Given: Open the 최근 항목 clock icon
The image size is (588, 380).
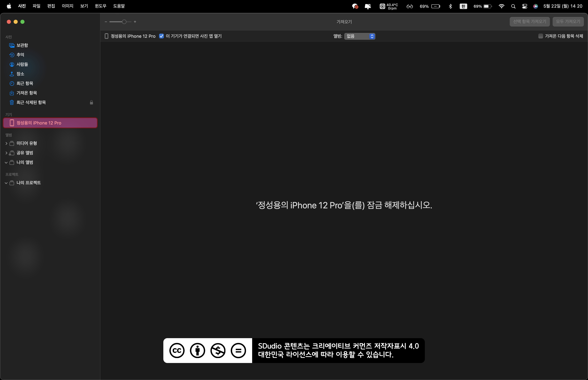Looking at the screenshot, I should [12, 83].
